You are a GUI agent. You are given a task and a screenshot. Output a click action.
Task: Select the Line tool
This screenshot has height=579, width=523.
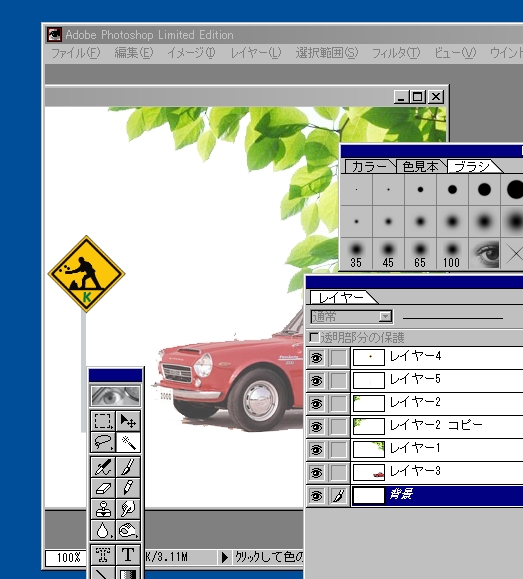(102, 573)
